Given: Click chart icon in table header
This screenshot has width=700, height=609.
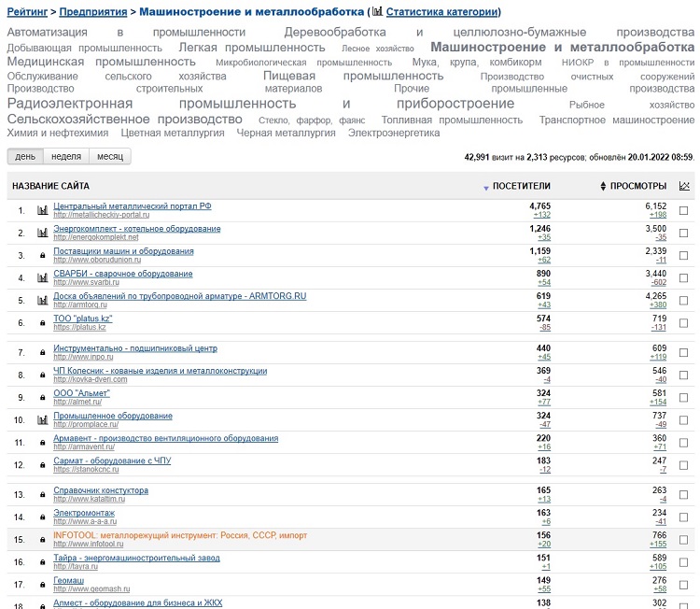Looking at the screenshot, I should click(684, 186).
